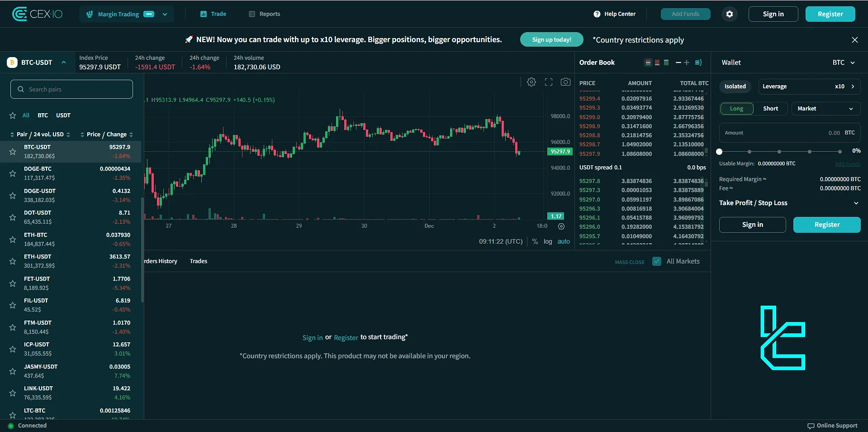Viewport: 868px width, 432px height.
Task: Increase order book price grouping
Action: (687, 62)
